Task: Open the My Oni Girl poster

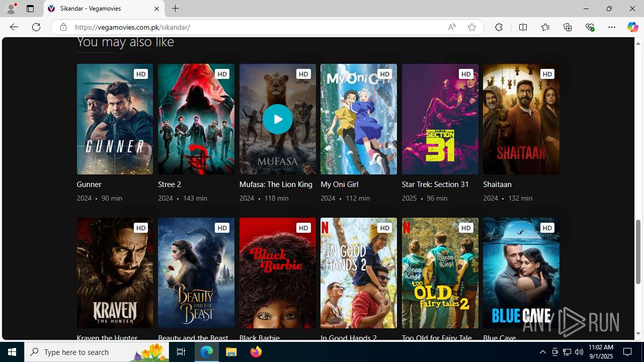Action: 359,119
